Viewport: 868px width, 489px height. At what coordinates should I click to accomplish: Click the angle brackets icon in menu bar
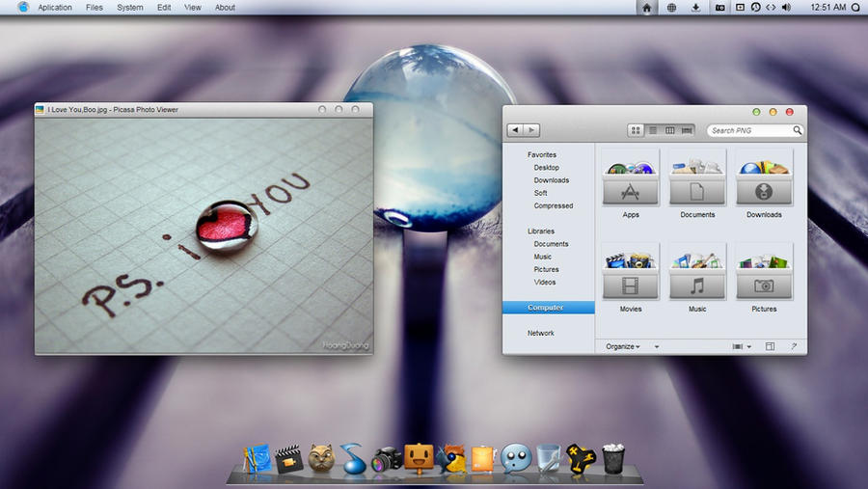pyautogui.click(x=771, y=7)
